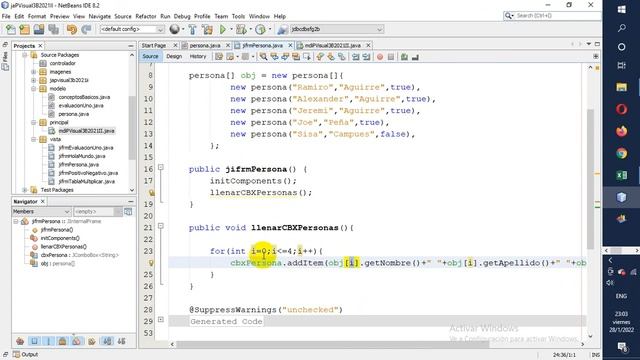Screen dimensions: 640x360
Task: Collapse the llenarCBXPersonas method code fold
Action: click(x=161, y=226)
